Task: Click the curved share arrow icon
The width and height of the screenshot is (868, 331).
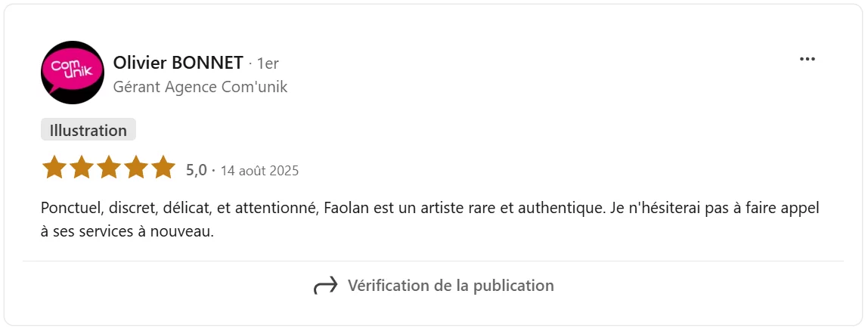Action: (325, 286)
